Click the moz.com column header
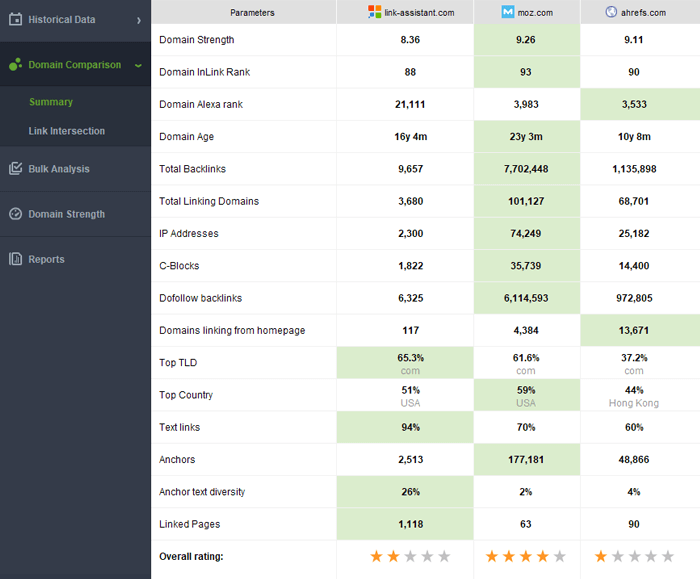 tap(527, 12)
